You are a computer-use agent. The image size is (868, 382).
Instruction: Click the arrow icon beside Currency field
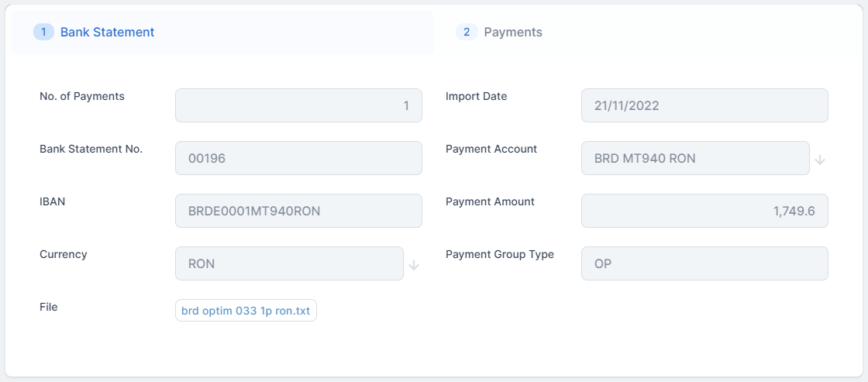414,265
